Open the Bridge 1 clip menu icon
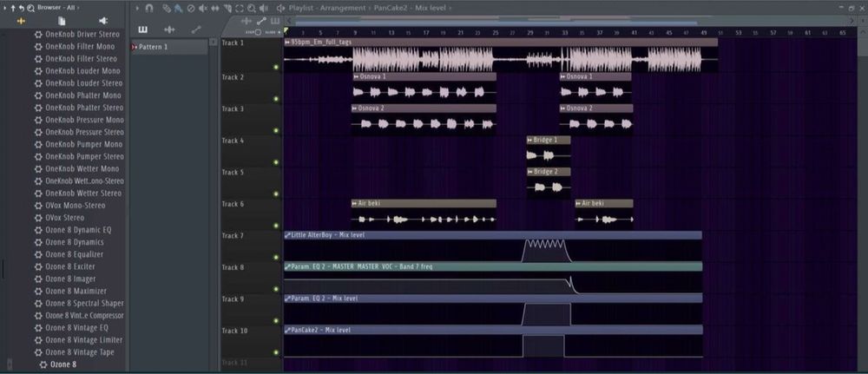The height and width of the screenshot is (374, 868). pyautogui.click(x=529, y=141)
